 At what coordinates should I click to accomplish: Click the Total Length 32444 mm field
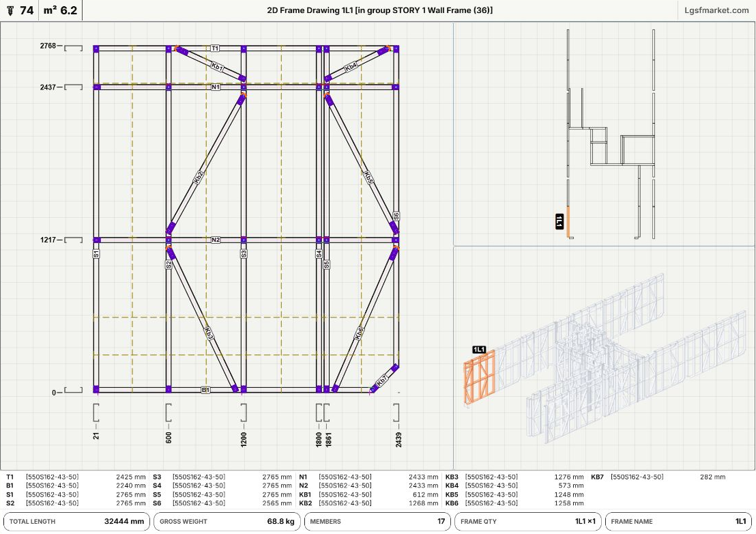[76, 522]
